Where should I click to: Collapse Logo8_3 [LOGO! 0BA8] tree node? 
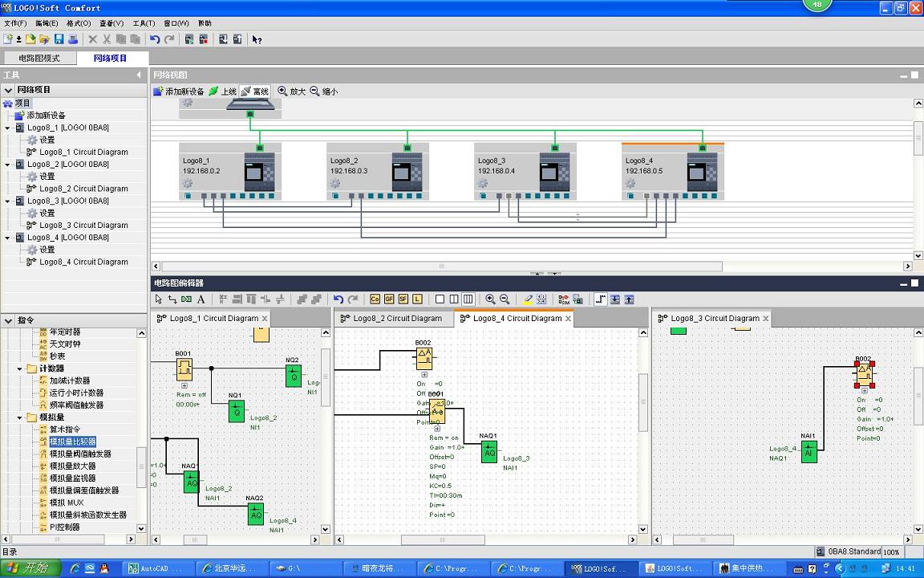(x=8, y=201)
